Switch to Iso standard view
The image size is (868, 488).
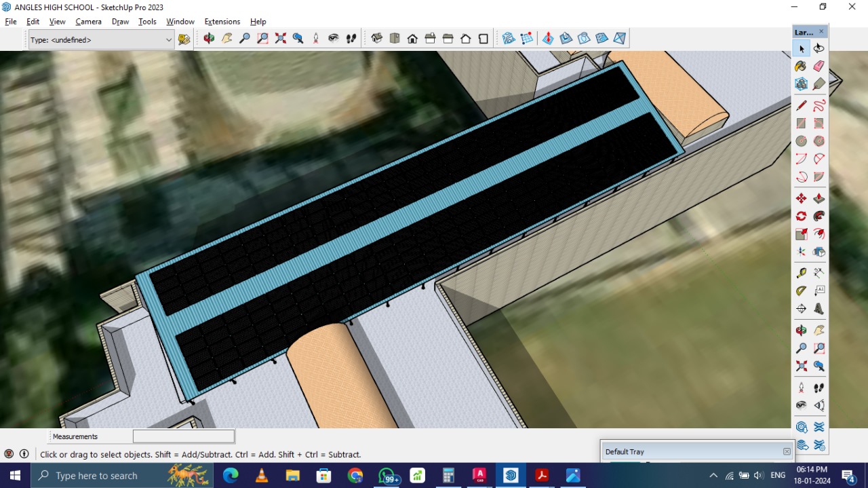point(377,39)
